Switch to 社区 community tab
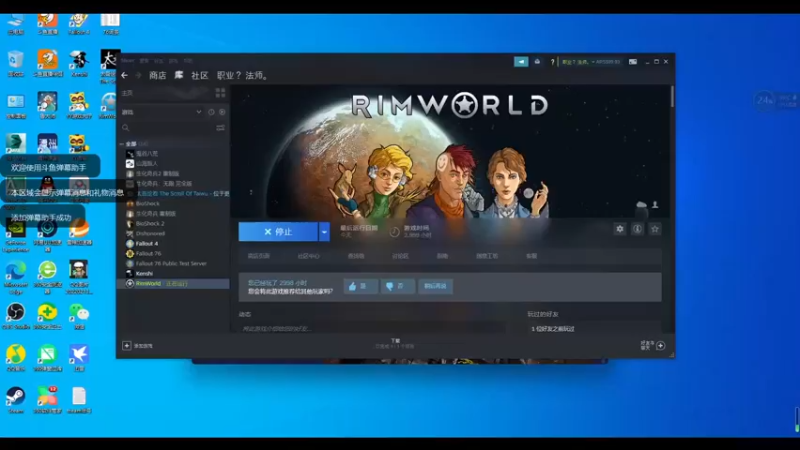This screenshot has height=450, width=800. coord(199,76)
